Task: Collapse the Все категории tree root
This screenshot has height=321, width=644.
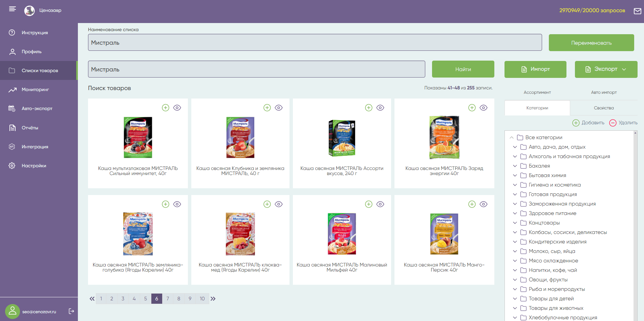Action: 512,137
